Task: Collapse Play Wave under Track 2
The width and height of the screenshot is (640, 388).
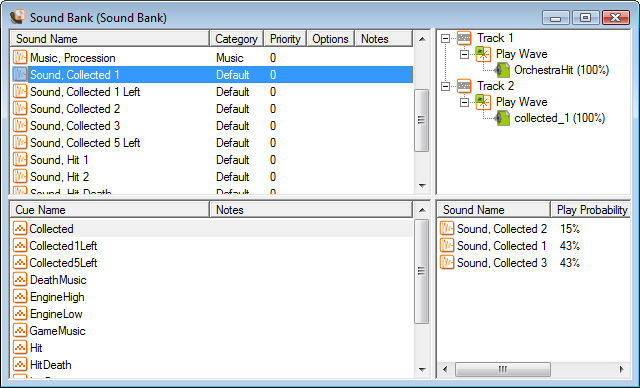Action: pos(464,102)
